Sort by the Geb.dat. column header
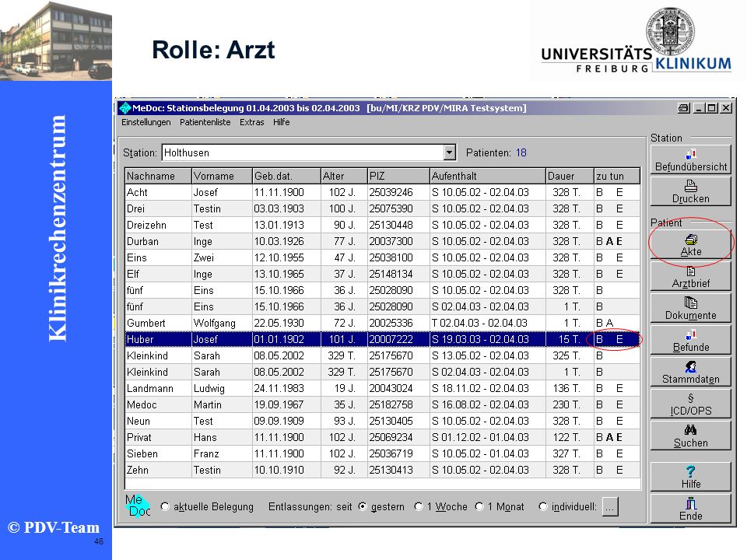The height and width of the screenshot is (560, 747). point(286,177)
